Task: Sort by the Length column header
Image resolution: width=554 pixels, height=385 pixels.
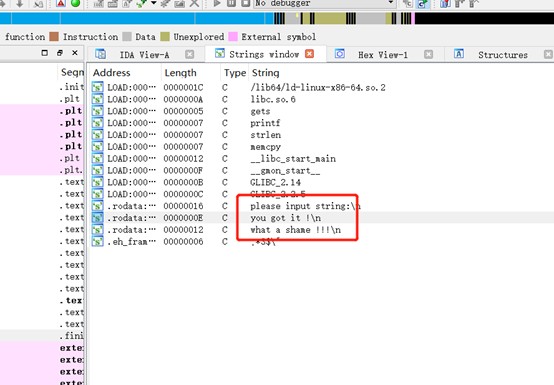Action: click(180, 73)
